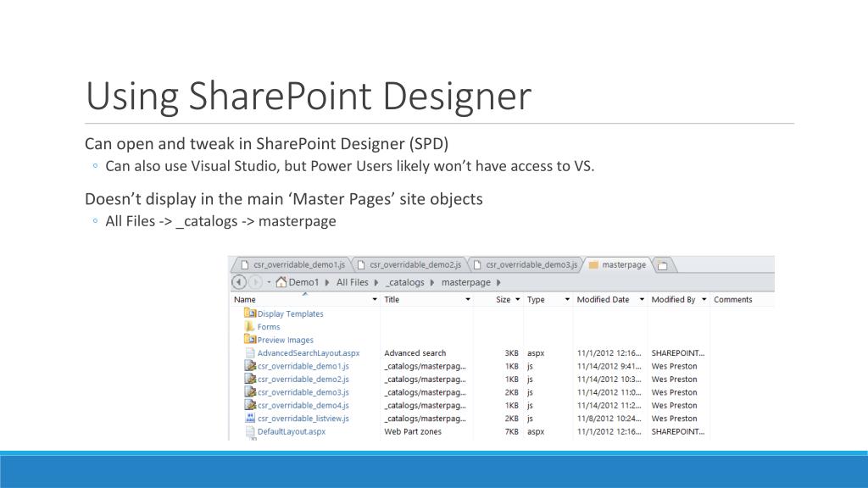Viewport: 868px width, 488px height.
Task: Go to All Files in the breadcrumb
Action: 352,282
